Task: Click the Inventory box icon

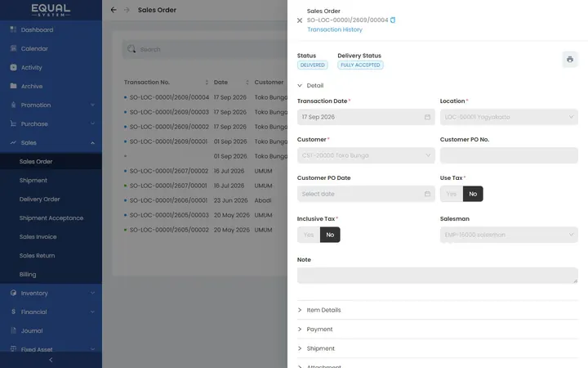Action: 14,293
